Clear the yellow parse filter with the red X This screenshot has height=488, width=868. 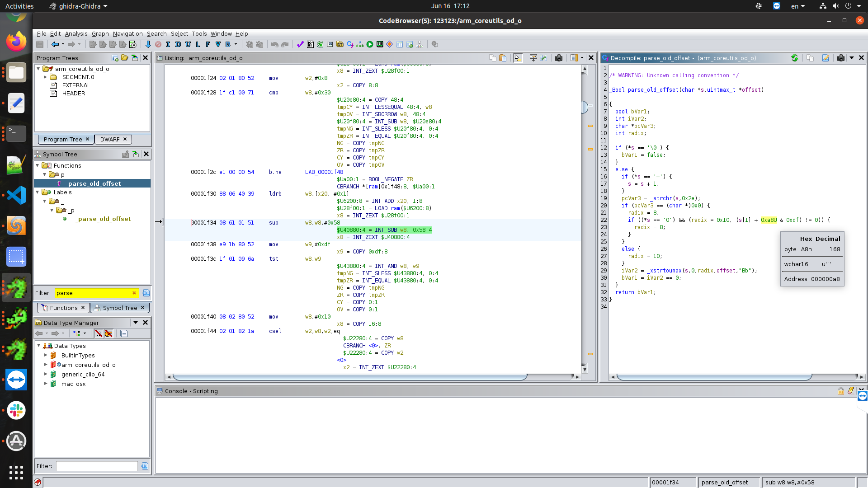134,293
